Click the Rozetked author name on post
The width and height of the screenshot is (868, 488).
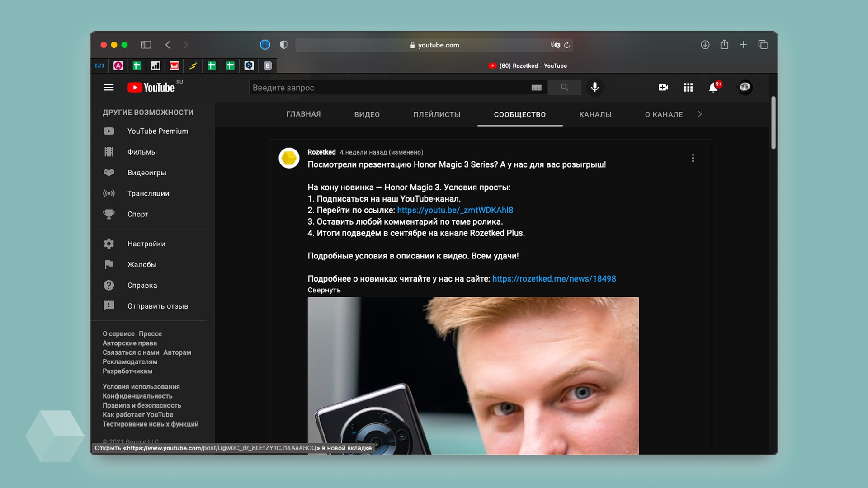tap(321, 152)
